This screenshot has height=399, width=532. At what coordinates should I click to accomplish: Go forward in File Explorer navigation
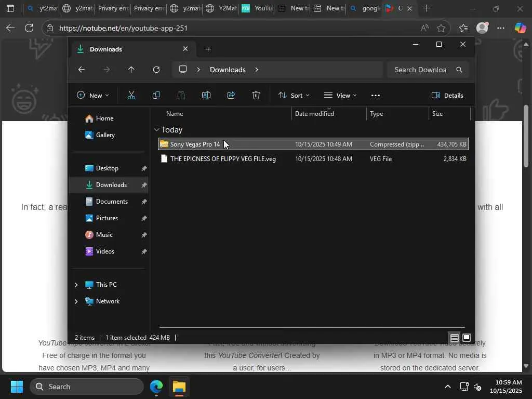[x=107, y=70]
